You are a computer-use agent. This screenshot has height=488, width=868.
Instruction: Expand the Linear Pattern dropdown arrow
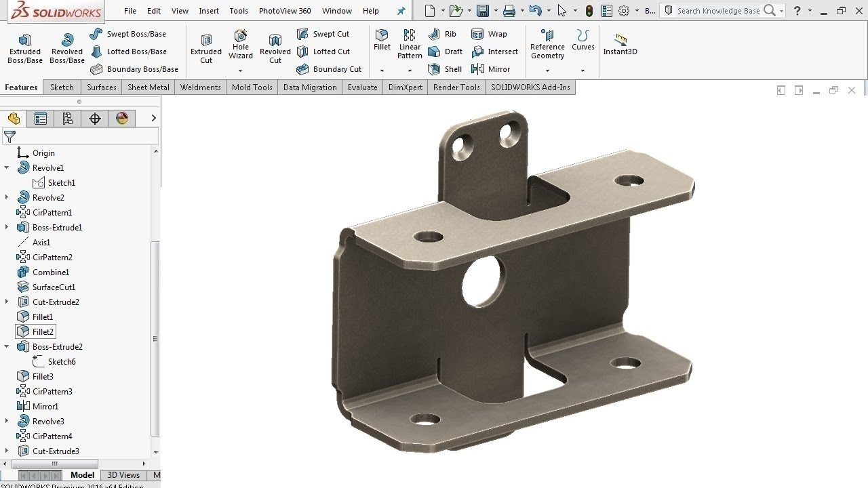coord(410,70)
